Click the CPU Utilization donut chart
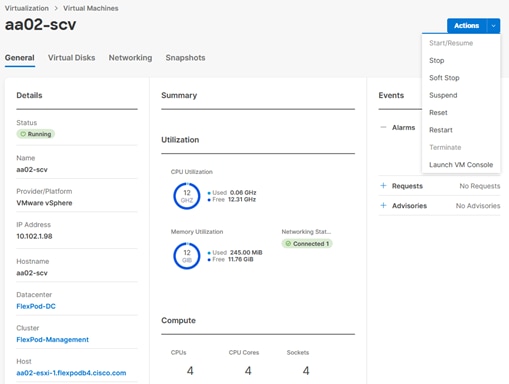The image size is (509, 384). tap(187, 196)
